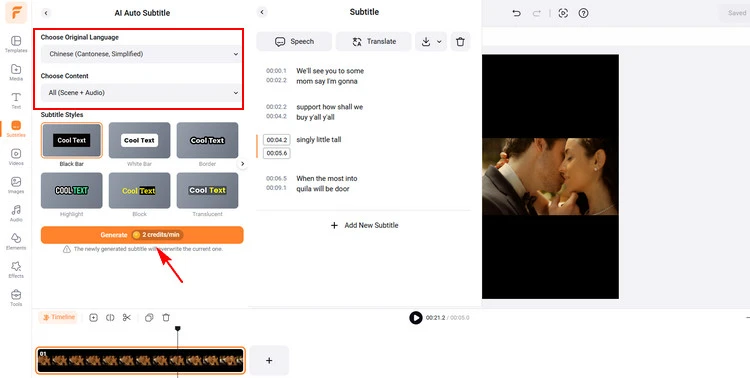Click the video preview canvas
Screen dimensions: 750x378
(x=550, y=177)
